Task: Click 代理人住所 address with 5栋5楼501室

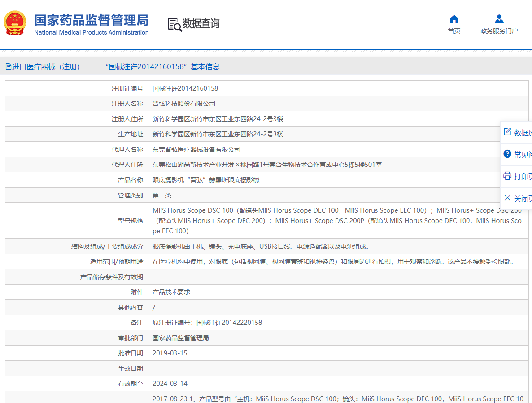Action: (267, 165)
